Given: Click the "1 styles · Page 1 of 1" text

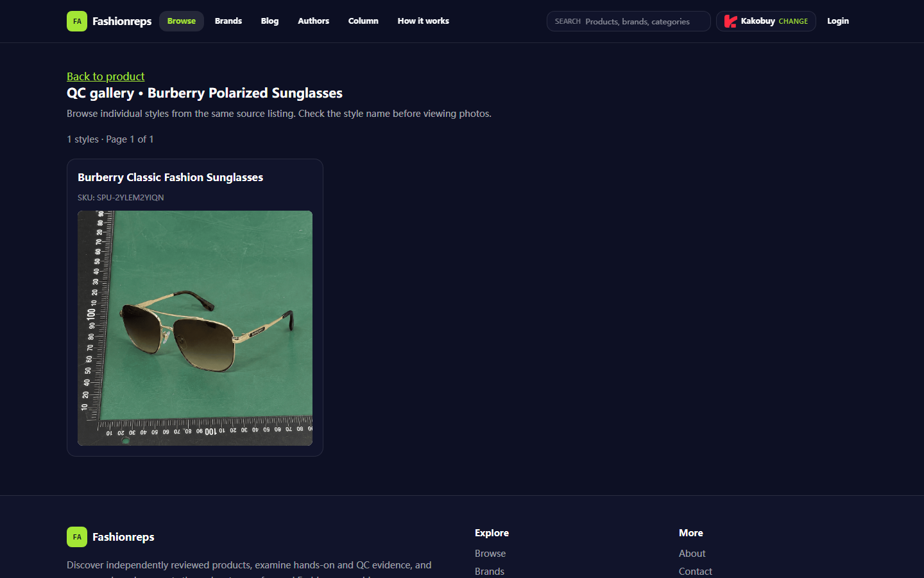Looking at the screenshot, I should point(110,139).
